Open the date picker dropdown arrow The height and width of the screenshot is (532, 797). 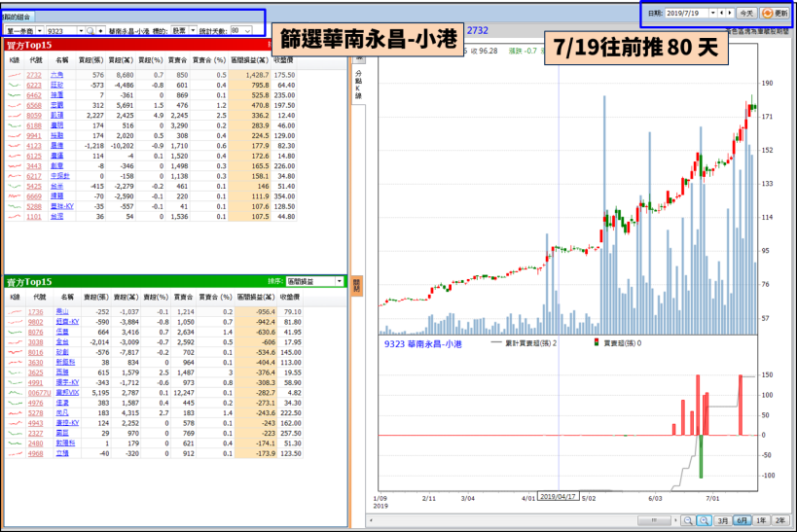point(712,14)
